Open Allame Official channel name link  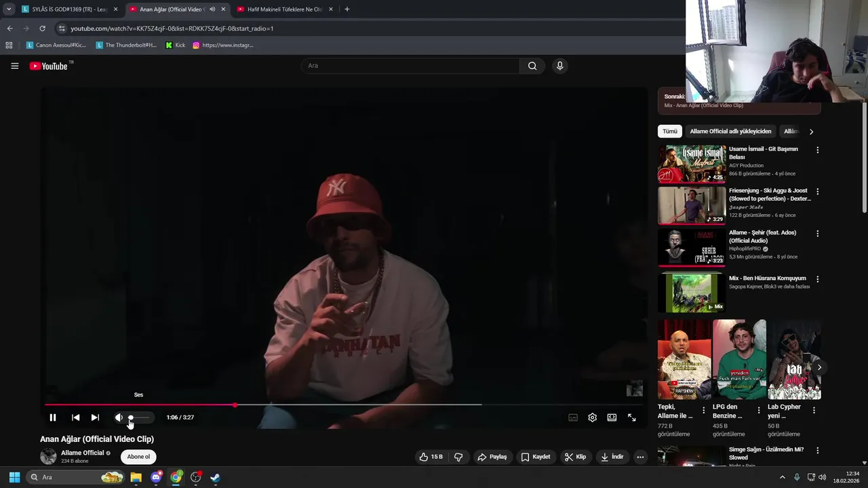pos(83,453)
